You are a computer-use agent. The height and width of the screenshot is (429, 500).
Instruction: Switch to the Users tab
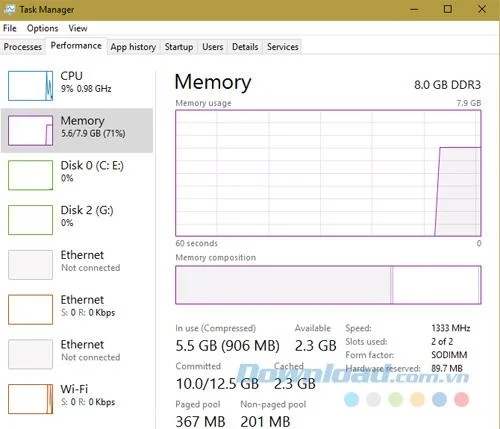[212, 47]
